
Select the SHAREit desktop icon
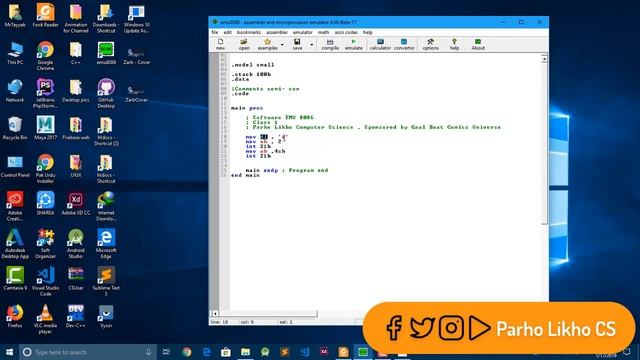tap(45, 204)
